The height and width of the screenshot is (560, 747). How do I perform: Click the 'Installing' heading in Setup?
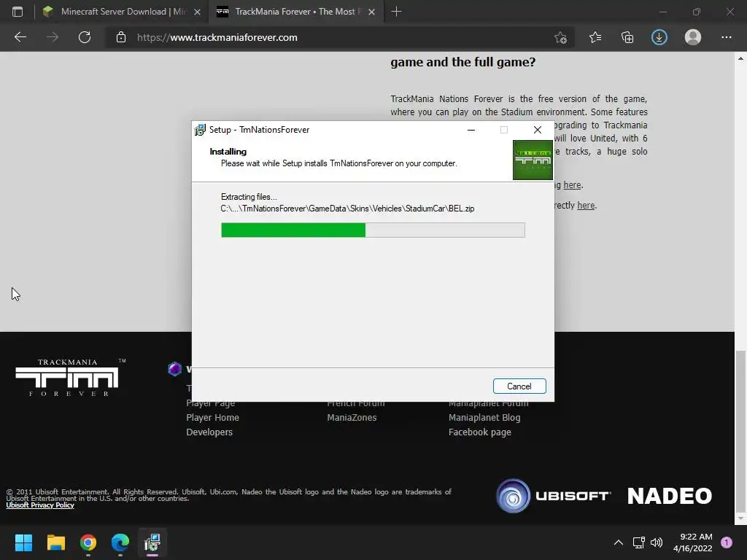pos(228,152)
